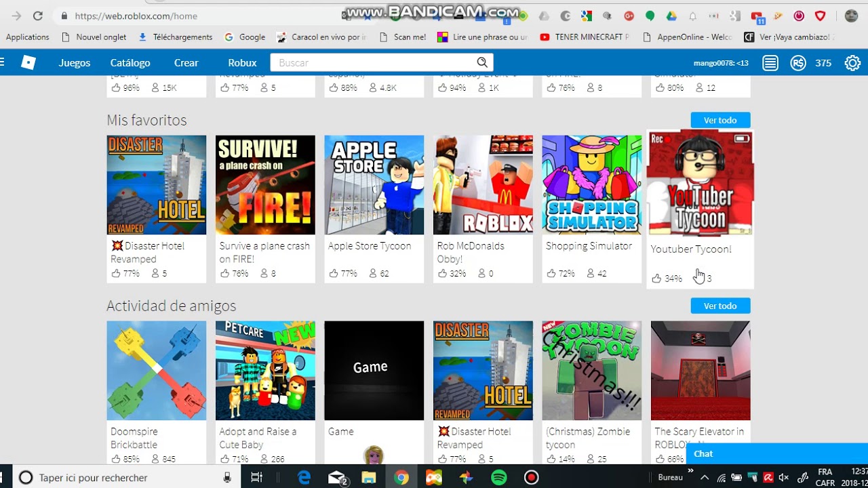Open the Chat panel
Viewport: 868px width, 488px height.
(x=777, y=453)
